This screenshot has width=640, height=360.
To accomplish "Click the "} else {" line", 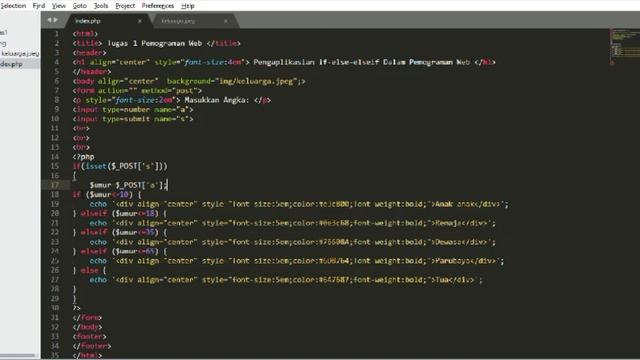I will [x=90, y=270].
